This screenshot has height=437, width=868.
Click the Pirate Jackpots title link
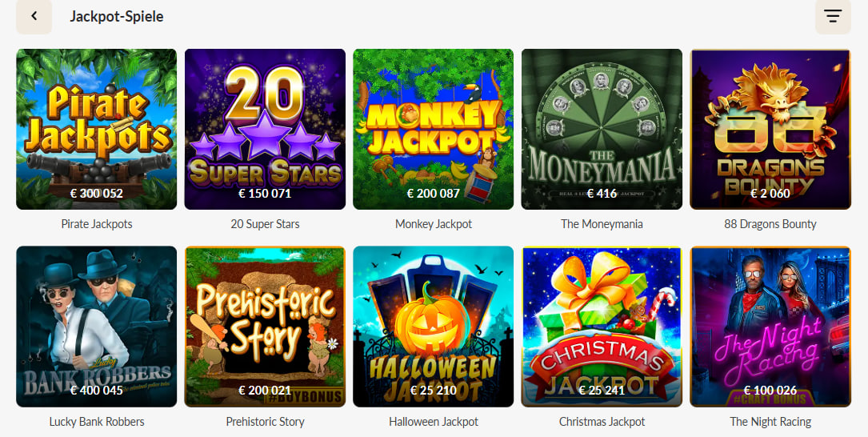97,224
